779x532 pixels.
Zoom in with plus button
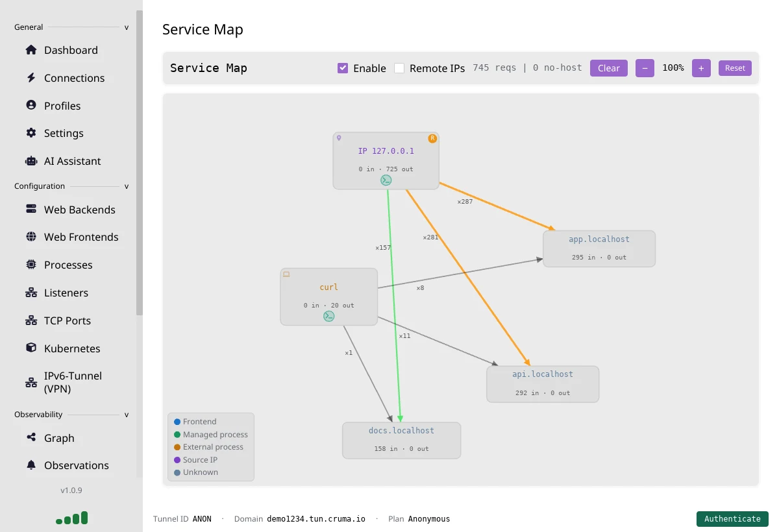(701, 68)
